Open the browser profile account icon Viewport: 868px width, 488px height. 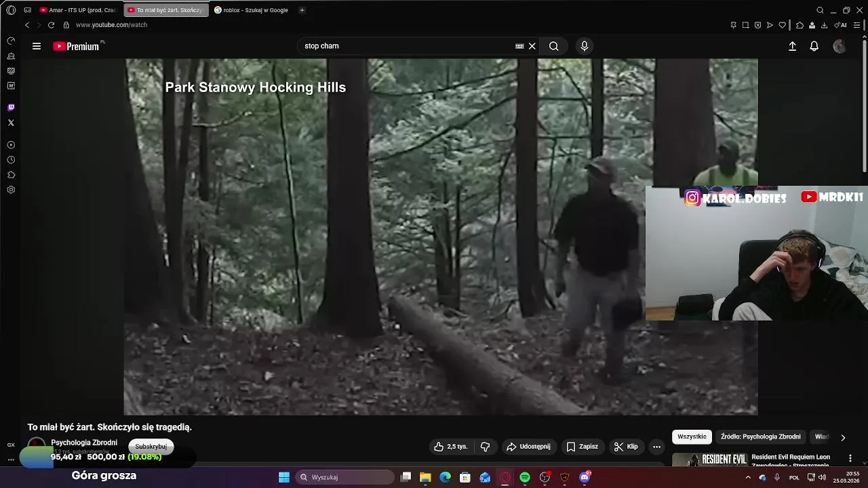point(812,25)
